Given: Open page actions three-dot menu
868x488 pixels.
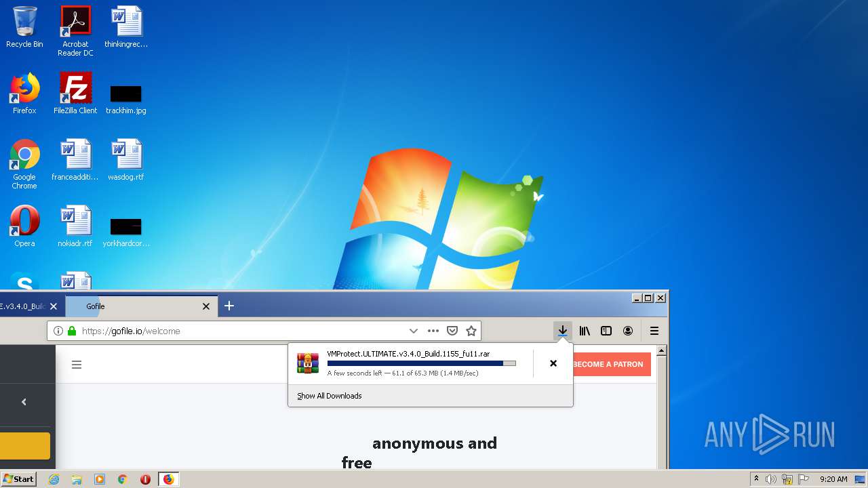Looking at the screenshot, I should (433, 331).
